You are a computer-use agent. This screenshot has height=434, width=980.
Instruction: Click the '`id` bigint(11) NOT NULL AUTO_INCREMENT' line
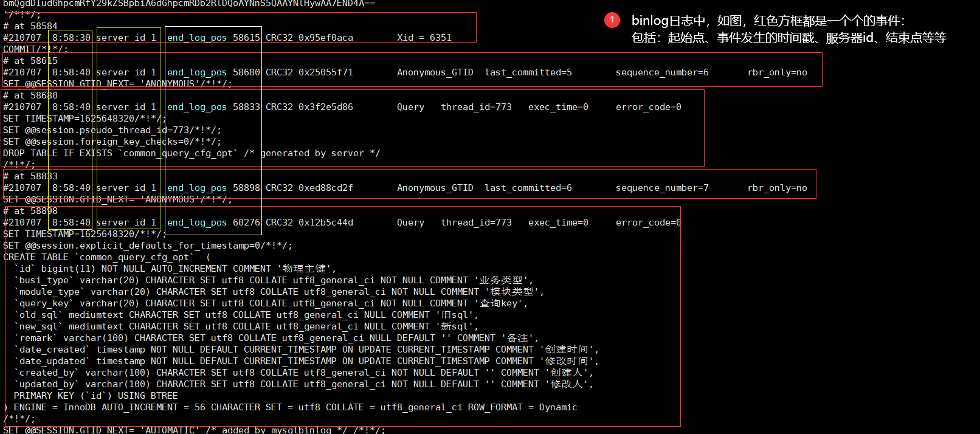(x=175, y=269)
